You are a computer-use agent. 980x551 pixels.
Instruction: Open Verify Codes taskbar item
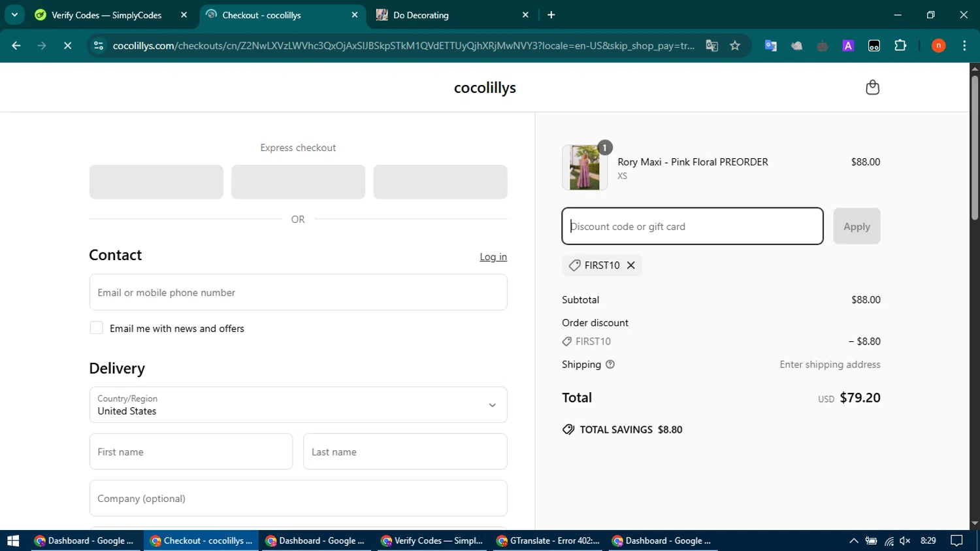pos(433,541)
